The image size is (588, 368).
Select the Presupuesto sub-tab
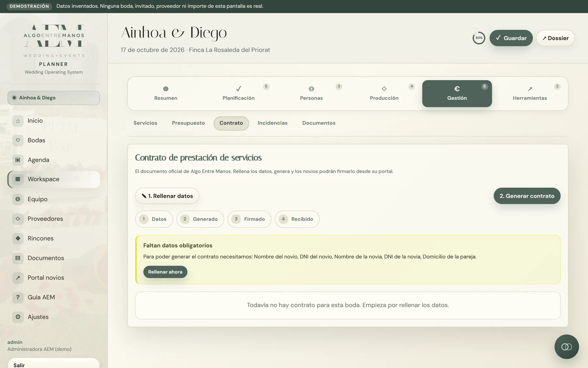[188, 123]
